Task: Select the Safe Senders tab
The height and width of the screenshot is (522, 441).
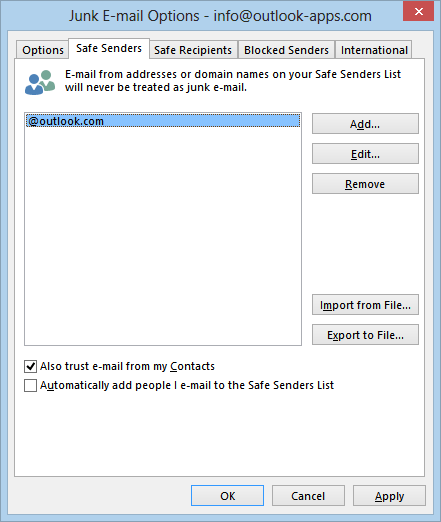Action: click(109, 49)
